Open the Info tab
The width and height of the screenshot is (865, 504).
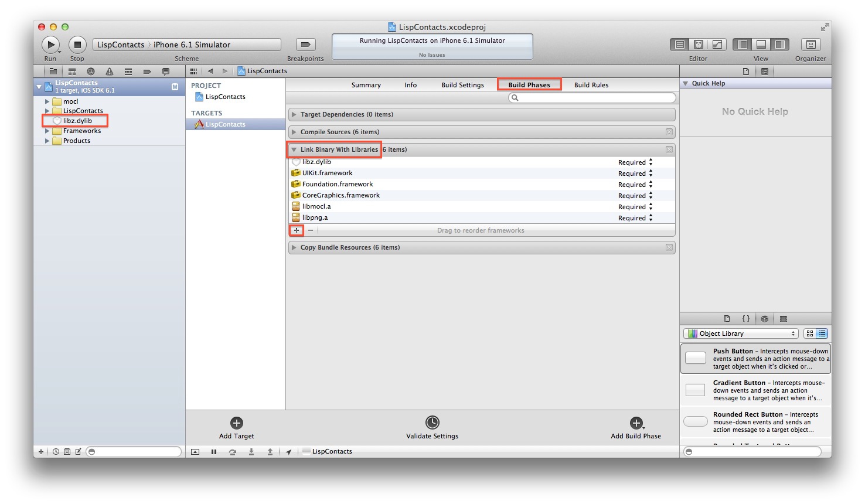click(411, 85)
